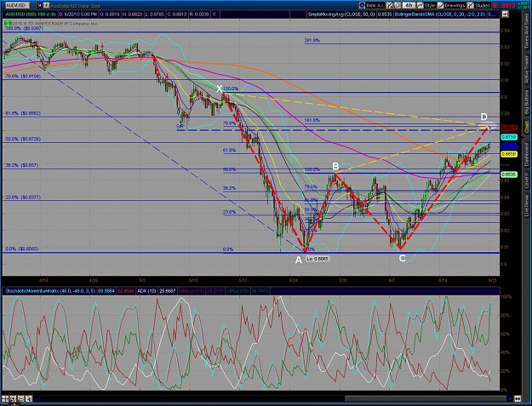Screen dimensions: 532x406
Task: Select the Chart sidebar tab
Action: [x=527, y=127]
